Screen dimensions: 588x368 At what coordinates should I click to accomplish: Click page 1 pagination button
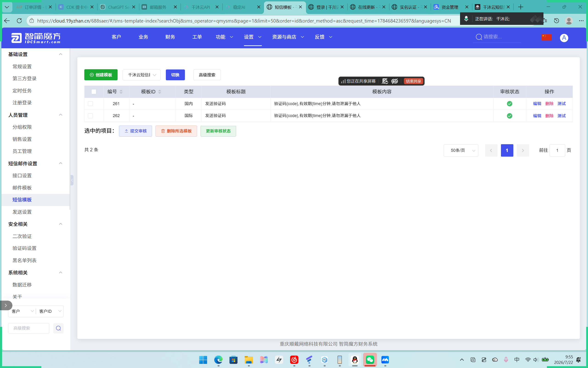507,150
